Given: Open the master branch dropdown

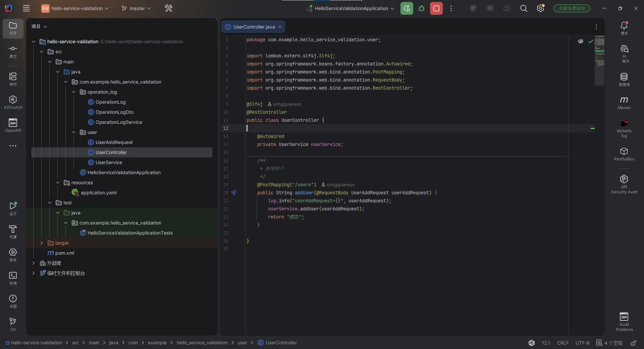Looking at the screenshot, I should click(136, 8).
